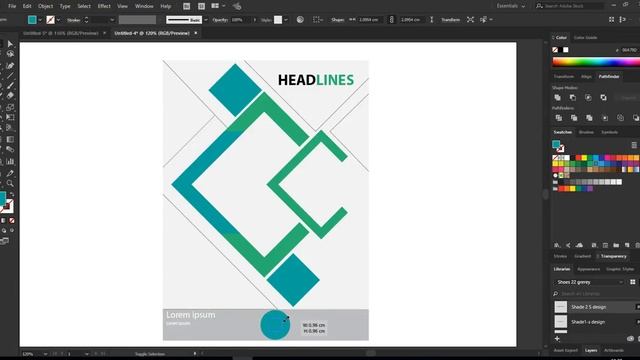Open the graphic Style dropdown
Image resolution: width=640 pixels, height=360 pixels.
point(286,20)
